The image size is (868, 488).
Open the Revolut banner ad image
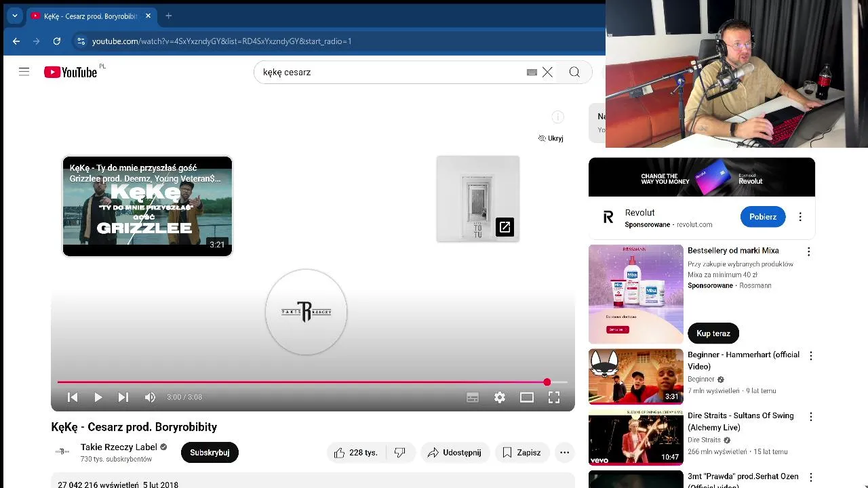(702, 178)
